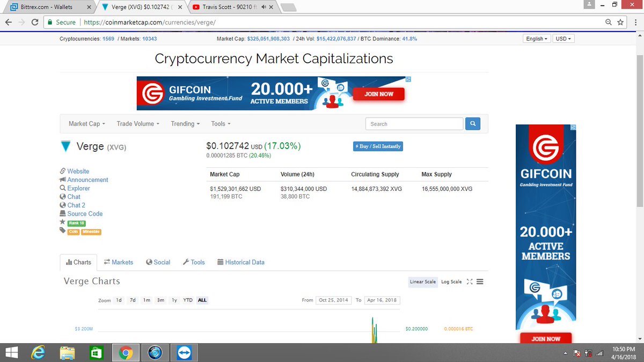Click the JOIN NOW banner ad button

378,94
